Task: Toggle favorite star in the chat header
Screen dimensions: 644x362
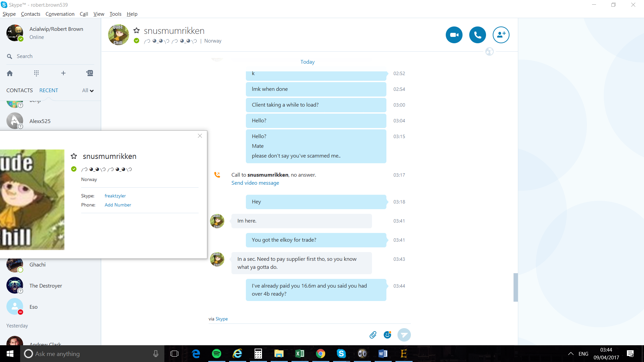Action: click(x=137, y=31)
